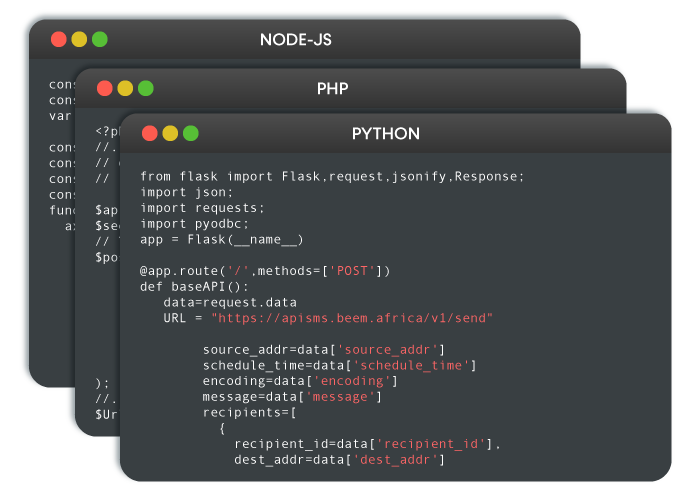The height and width of the screenshot is (500, 700).
Task: Click the '$po' variable in PHP window
Action: [107, 257]
